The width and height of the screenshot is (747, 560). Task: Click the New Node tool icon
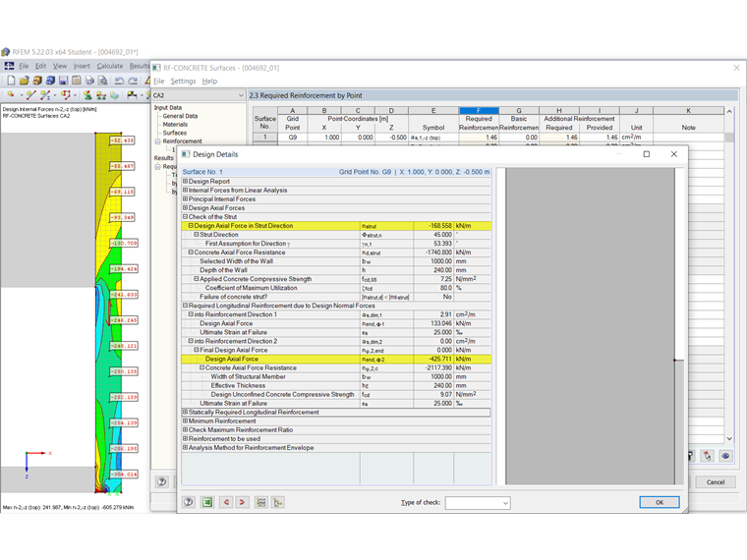click(11, 95)
